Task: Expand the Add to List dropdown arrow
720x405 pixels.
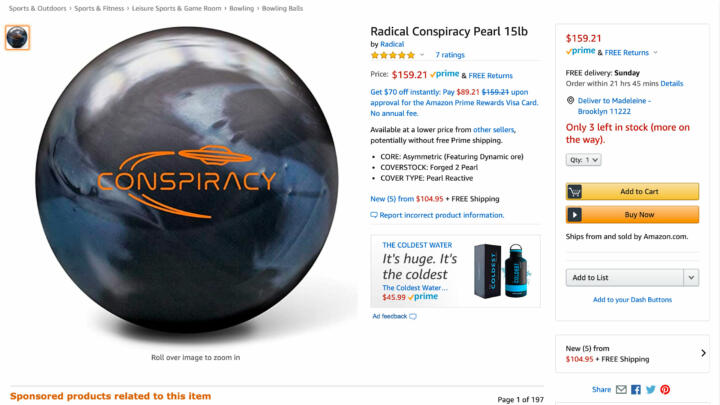Action: [691, 278]
